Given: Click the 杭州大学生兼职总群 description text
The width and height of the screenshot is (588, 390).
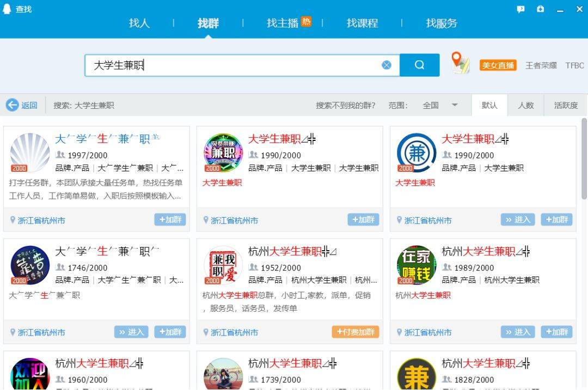Looking at the screenshot, I should coord(287,301).
